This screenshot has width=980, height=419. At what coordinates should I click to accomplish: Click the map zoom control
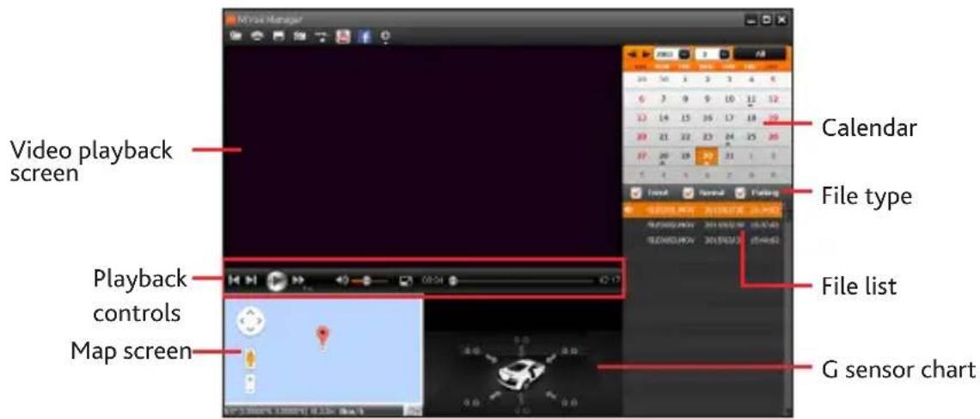coord(251,384)
